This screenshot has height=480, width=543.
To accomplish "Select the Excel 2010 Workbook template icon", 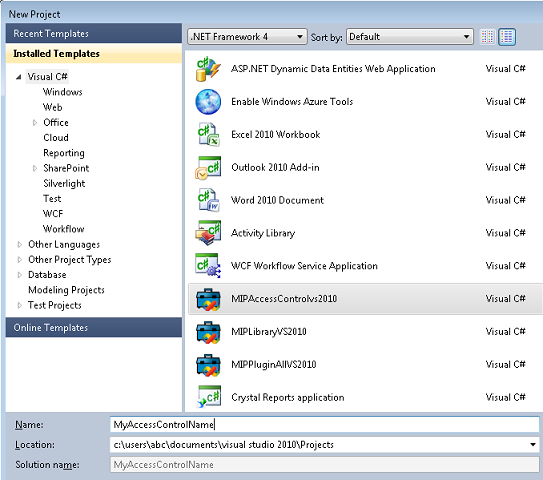I will pos(208,134).
